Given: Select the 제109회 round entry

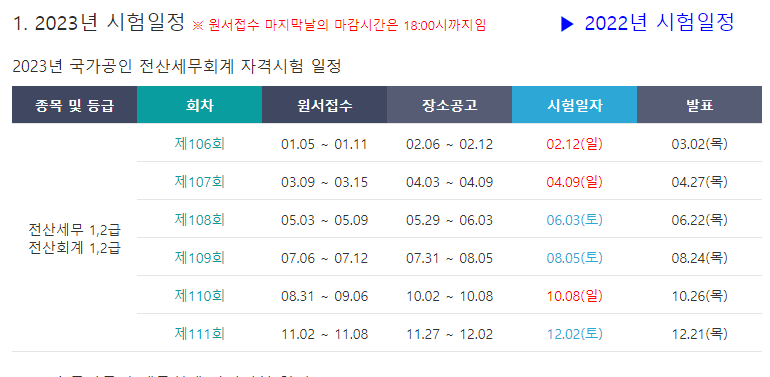Looking at the screenshot, I should pyautogui.click(x=199, y=258).
